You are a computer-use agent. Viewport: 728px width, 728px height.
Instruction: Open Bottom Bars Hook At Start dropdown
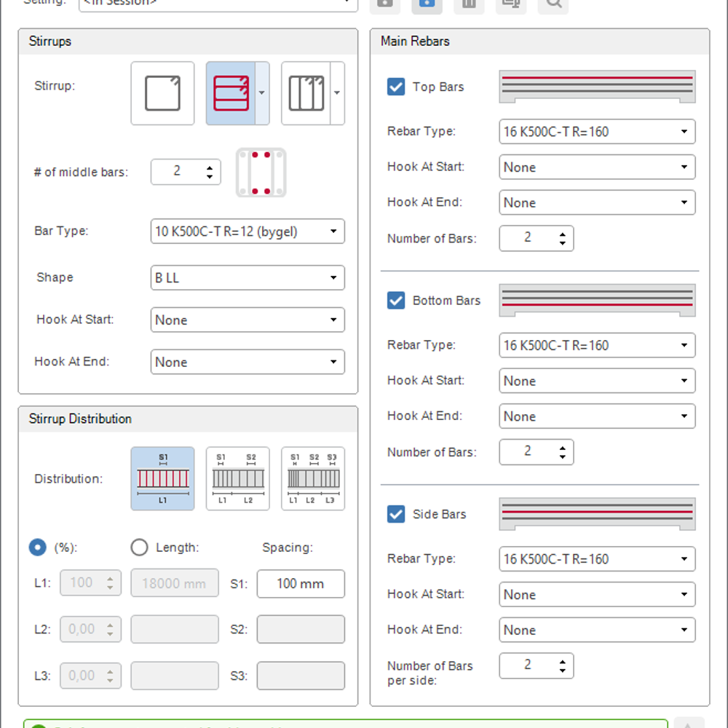tap(597, 381)
